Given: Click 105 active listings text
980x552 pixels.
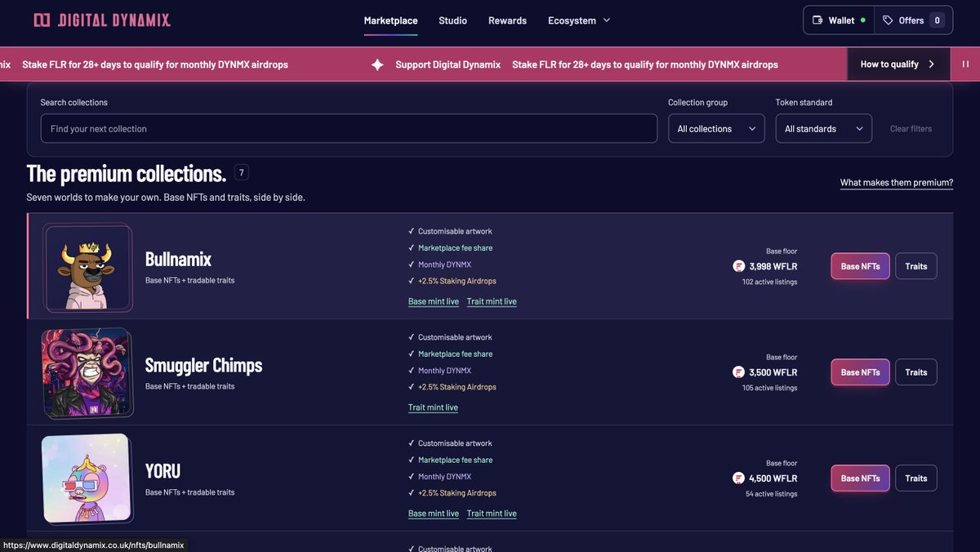Looking at the screenshot, I should click(x=769, y=388).
